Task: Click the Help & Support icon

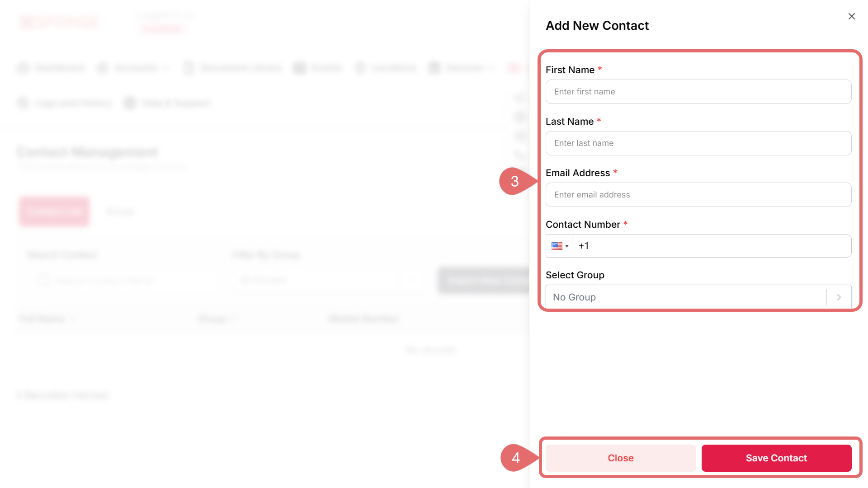Action: 130,103
